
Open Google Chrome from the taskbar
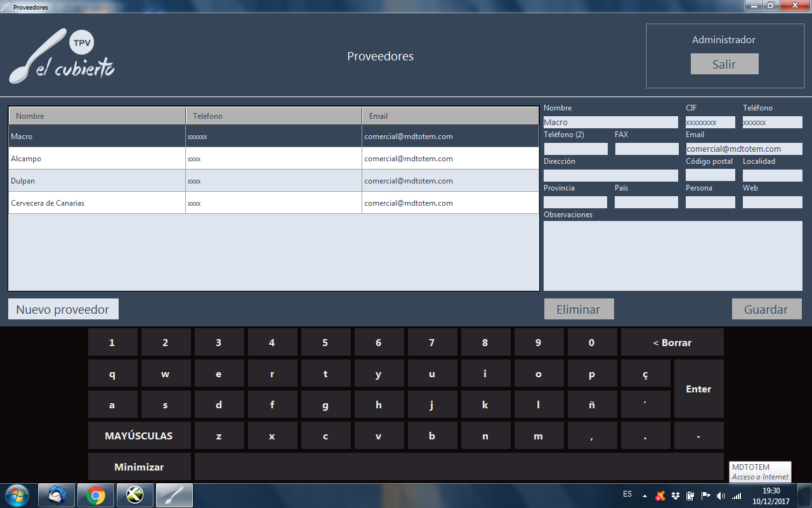(x=96, y=495)
